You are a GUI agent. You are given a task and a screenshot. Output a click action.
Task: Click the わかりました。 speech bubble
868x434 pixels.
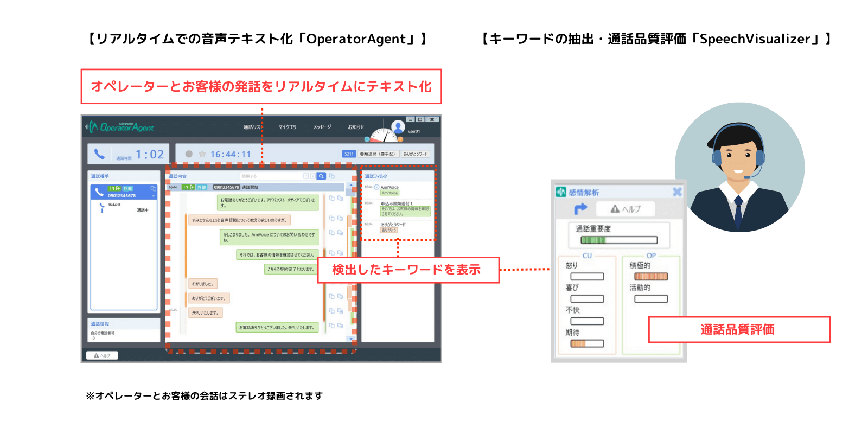pos(203,284)
